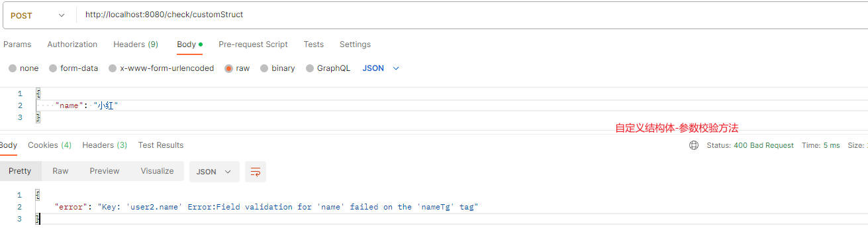Select the none body type radio
This screenshot has width=868, height=244.
pos(13,68)
